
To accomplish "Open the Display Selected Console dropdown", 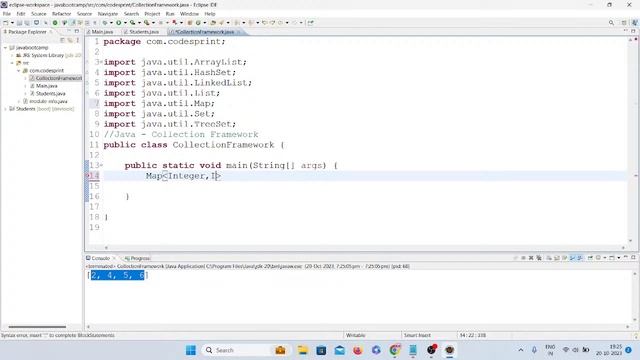I will click(x=605, y=258).
